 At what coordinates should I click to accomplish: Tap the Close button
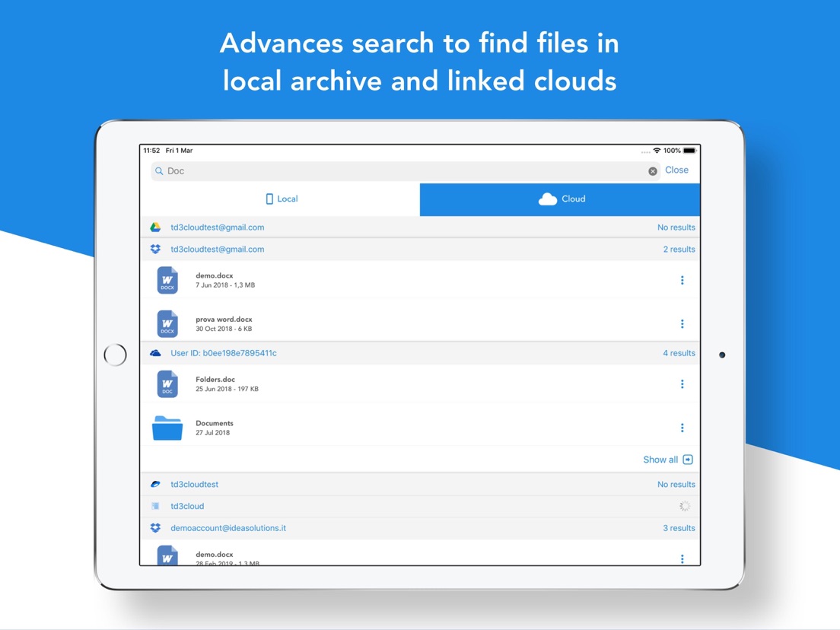[x=676, y=170]
